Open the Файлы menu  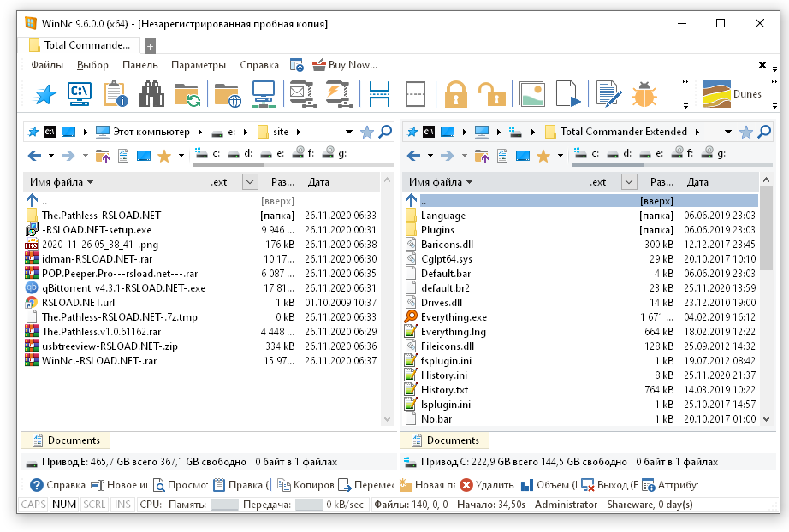[x=47, y=65]
